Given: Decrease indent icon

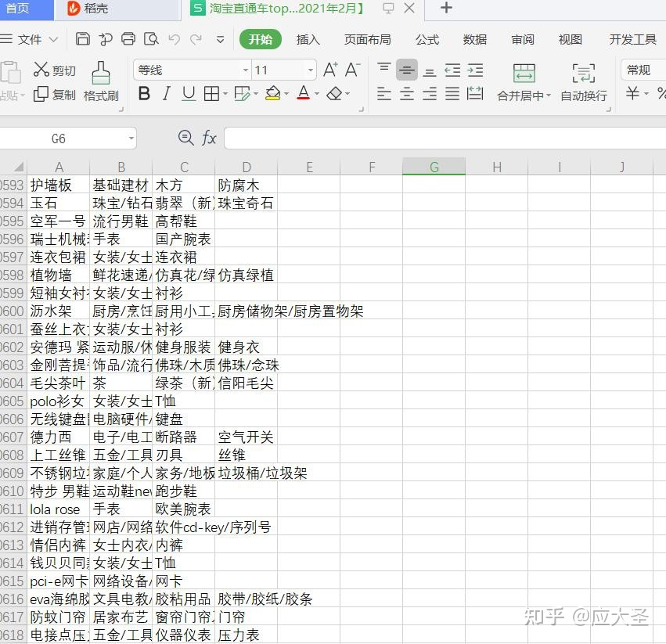Looking at the screenshot, I should [x=452, y=70].
